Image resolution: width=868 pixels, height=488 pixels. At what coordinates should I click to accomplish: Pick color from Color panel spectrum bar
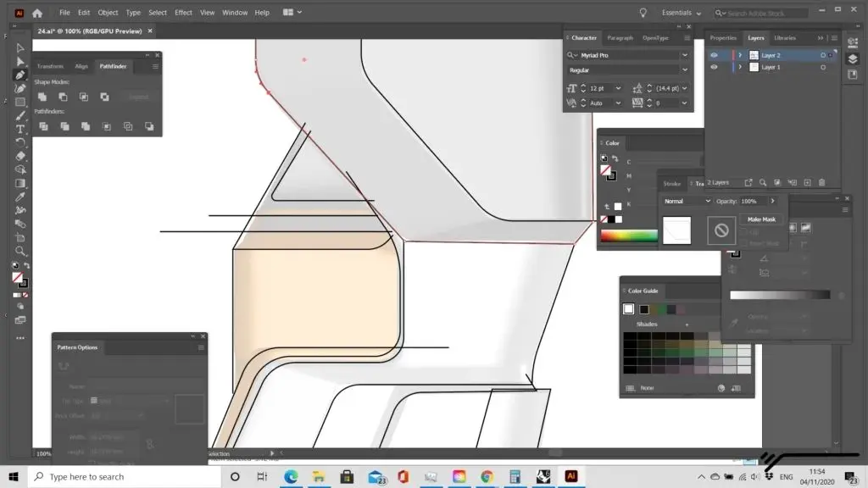click(629, 236)
